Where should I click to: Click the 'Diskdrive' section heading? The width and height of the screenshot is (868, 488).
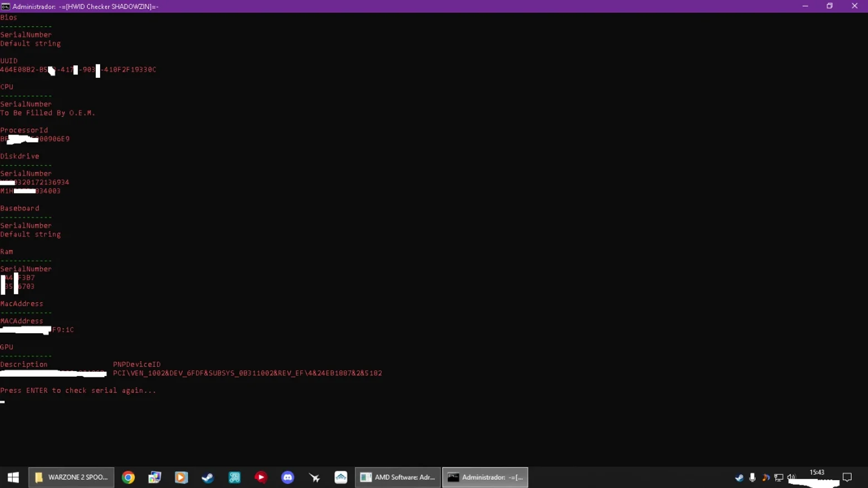(x=19, y=156)
